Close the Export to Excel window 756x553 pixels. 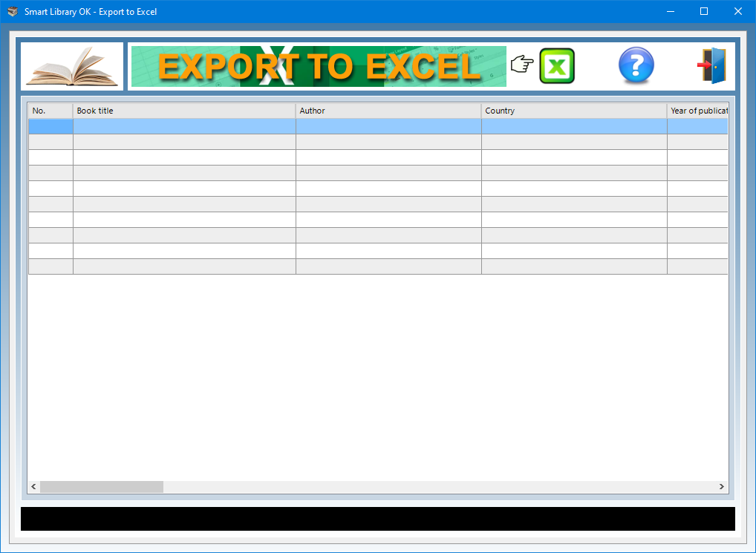coord(738,12)
